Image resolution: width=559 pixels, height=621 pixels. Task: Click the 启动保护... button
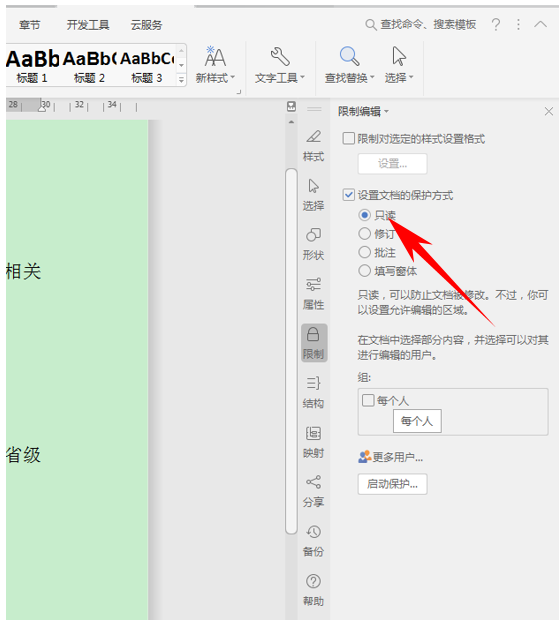click(392, 484)
